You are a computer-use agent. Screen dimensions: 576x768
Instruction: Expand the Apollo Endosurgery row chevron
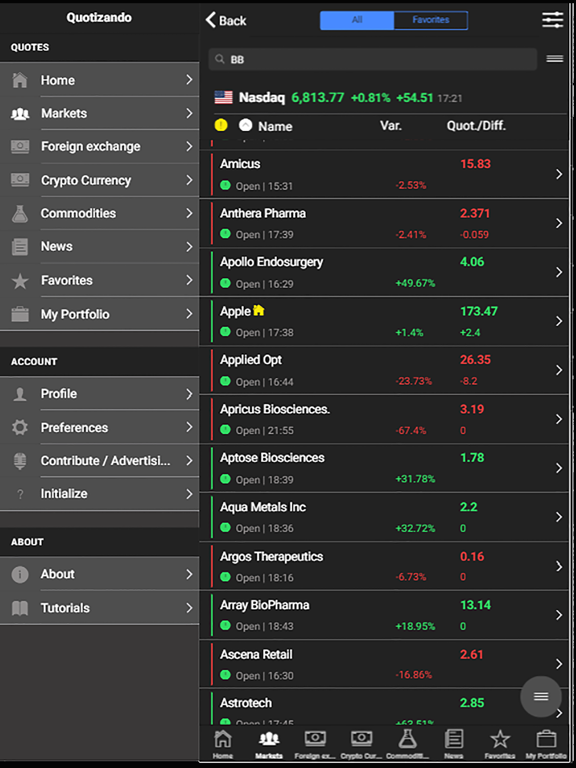click(x=559, y=272)
